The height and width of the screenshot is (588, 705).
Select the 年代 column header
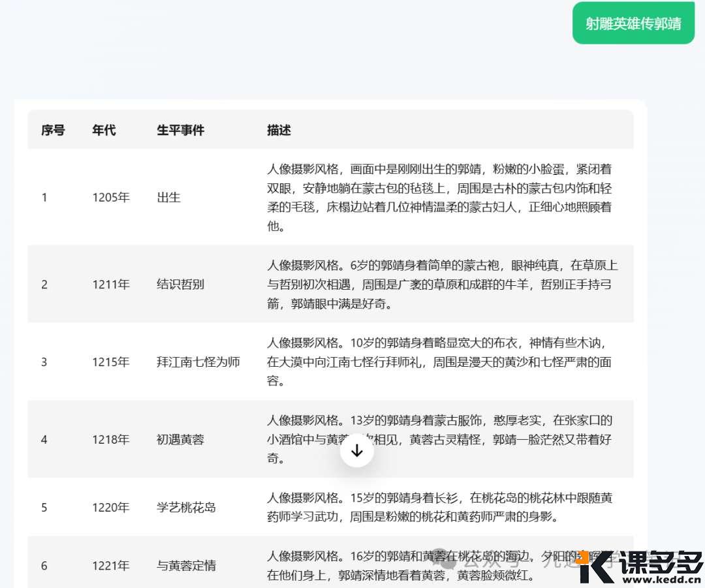[104, 130]
